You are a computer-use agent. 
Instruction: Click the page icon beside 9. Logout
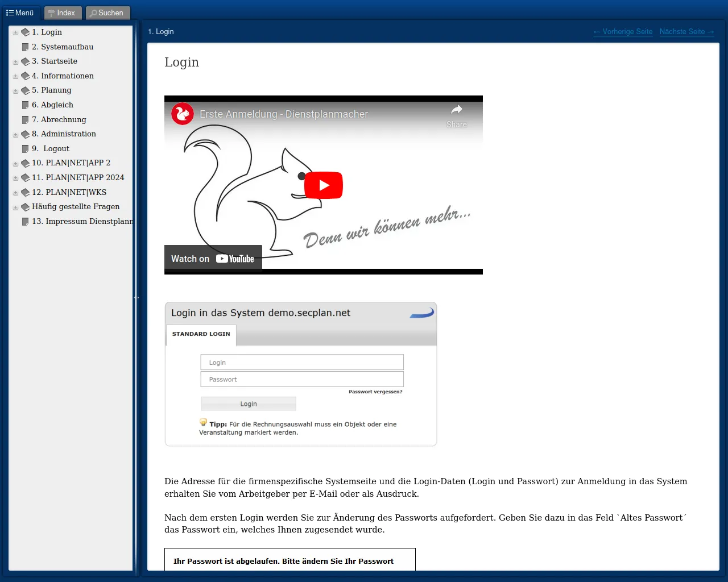coord(25,149)
